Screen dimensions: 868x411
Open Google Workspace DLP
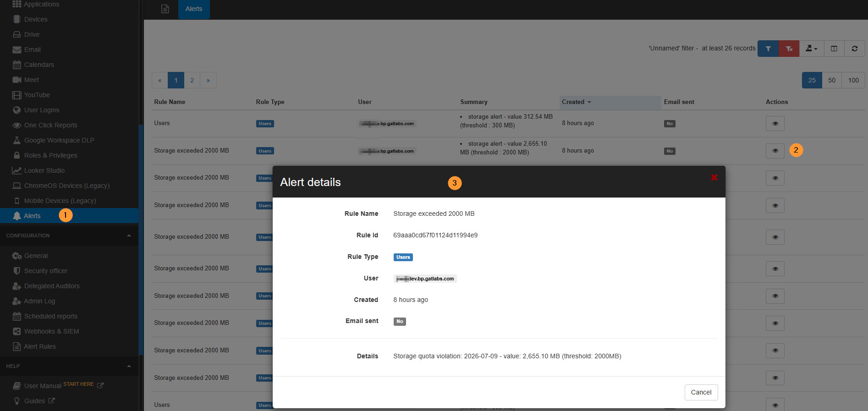click(x=59, y=140)
